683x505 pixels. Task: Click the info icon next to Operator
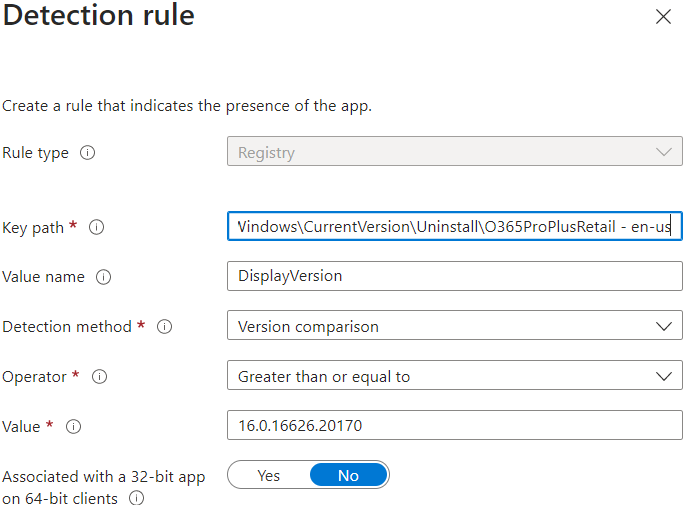point(99,377)
